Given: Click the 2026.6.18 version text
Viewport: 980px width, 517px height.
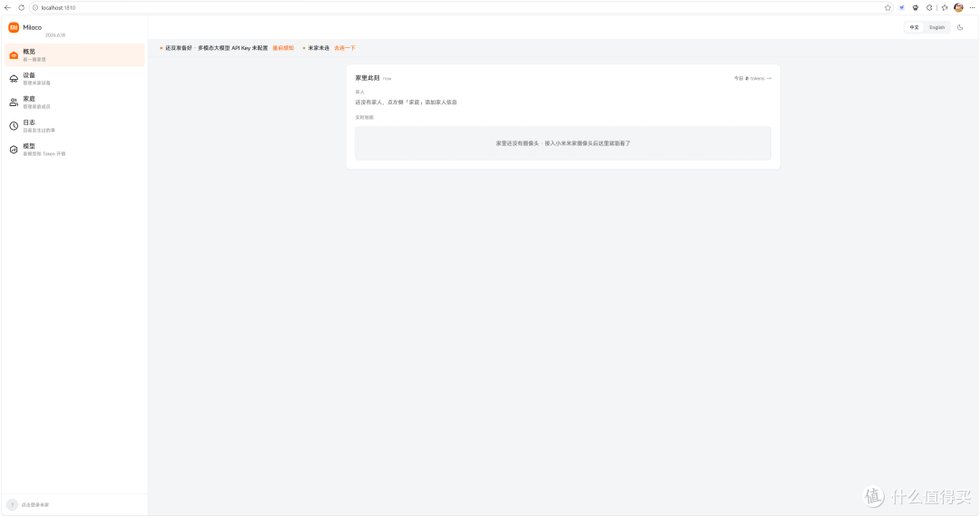Looking at the screenshot, I should (55, 35).
